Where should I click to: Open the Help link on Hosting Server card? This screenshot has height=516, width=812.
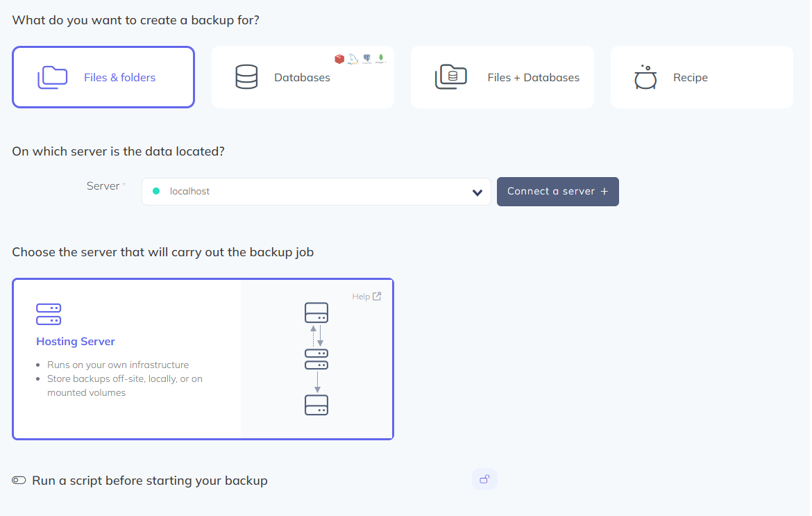pos(366,296)
